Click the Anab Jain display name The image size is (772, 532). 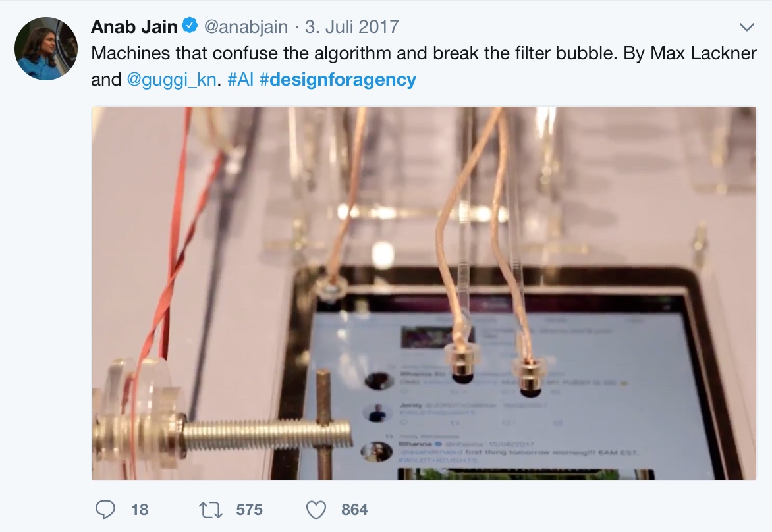[x=134, y=26]
